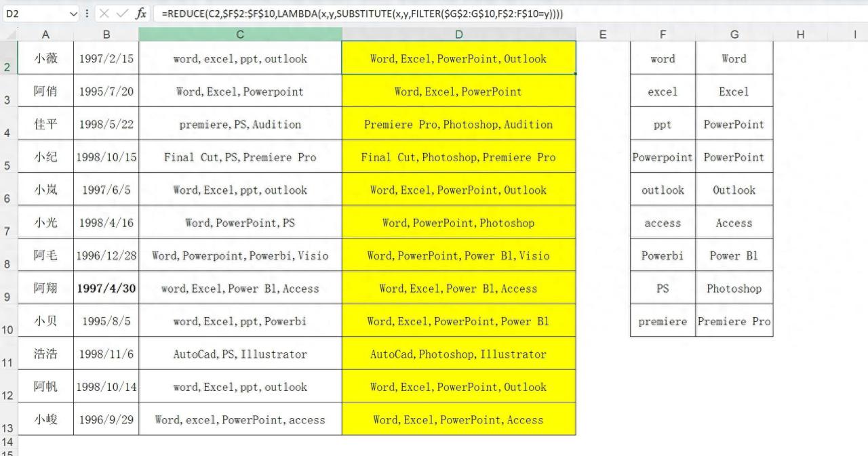Viewport: 868px width, 456px height.
Task: Select yellow cell "Word, PowerPoint, Photoshop"
Action: click(459, 223)
